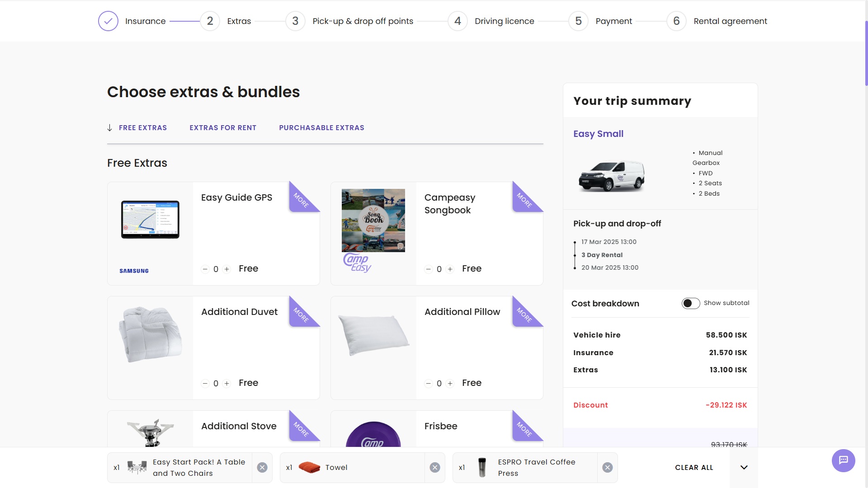Click the Towel icon in selection bar
This screenshot has width=868, height=488.
(309, 467)
